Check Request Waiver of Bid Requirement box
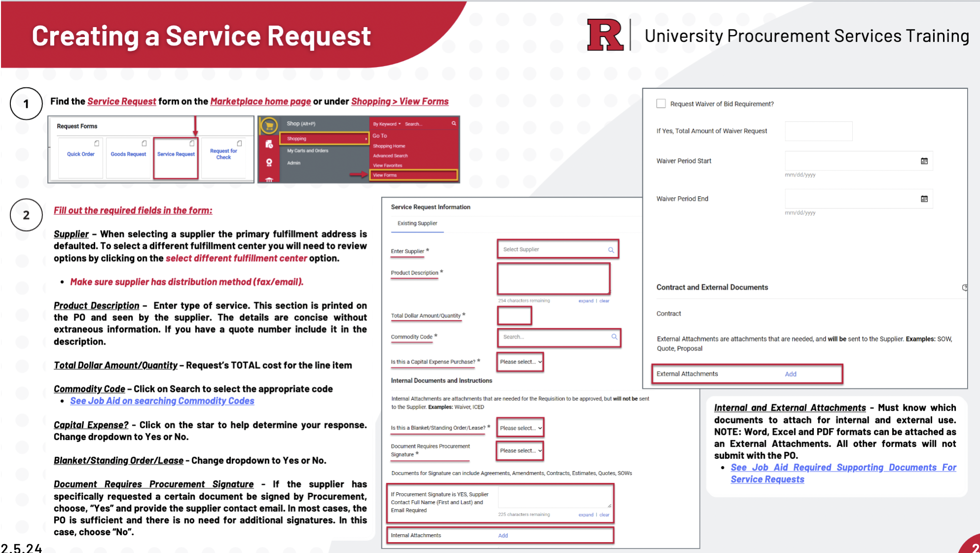The height and width of the screenshot is (553, 980). coord(661,104)
